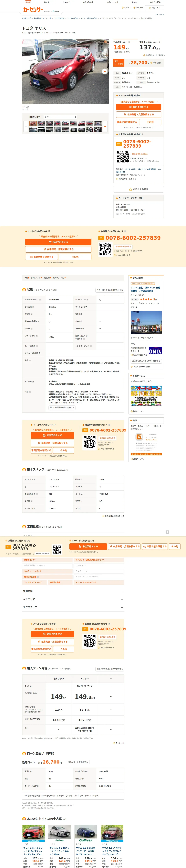
Task: Open 閲覧履歴 in the header
Action: pyautogui.click(x=138, y=7)
